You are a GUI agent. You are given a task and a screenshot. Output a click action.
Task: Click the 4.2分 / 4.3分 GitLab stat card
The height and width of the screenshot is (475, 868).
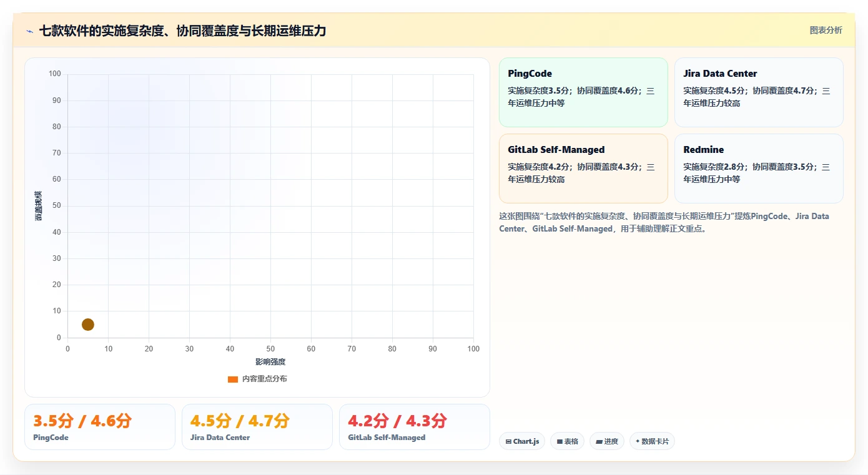point(415,427)
